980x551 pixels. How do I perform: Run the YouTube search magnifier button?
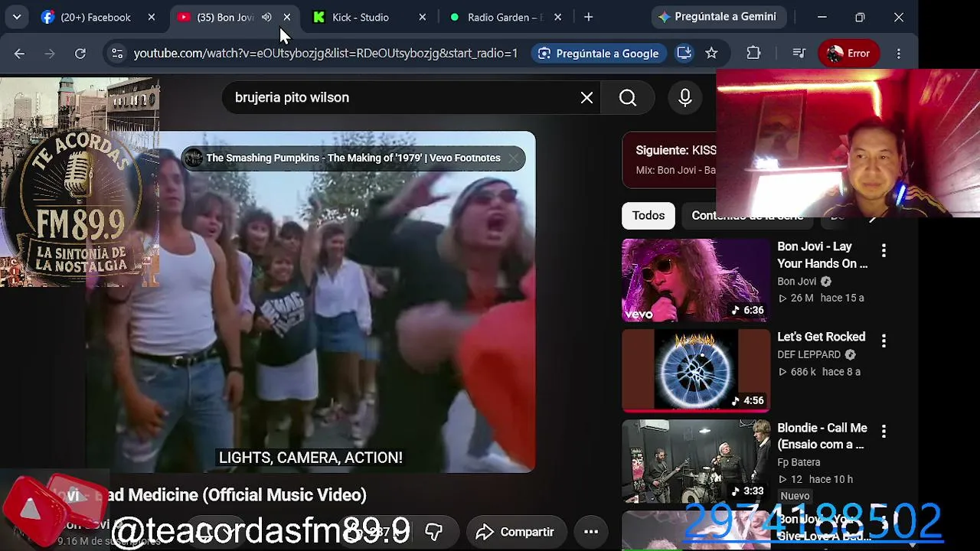tap(628, 97)
